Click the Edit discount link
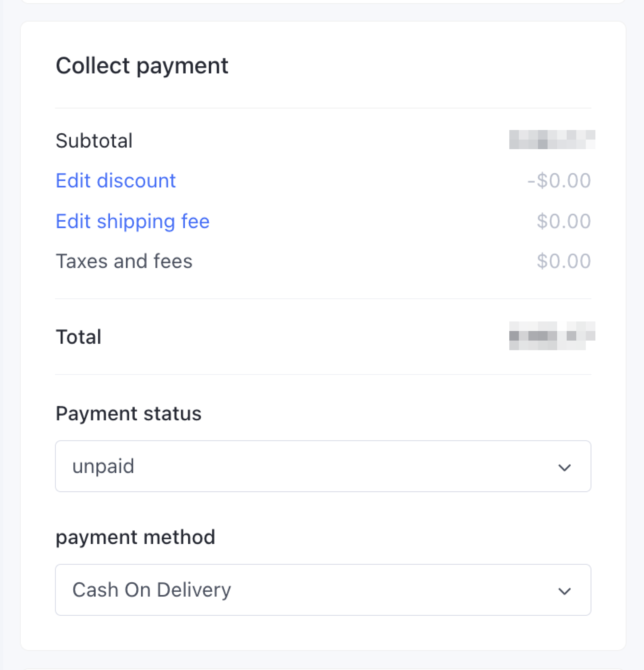 click(x=115, y=180)
